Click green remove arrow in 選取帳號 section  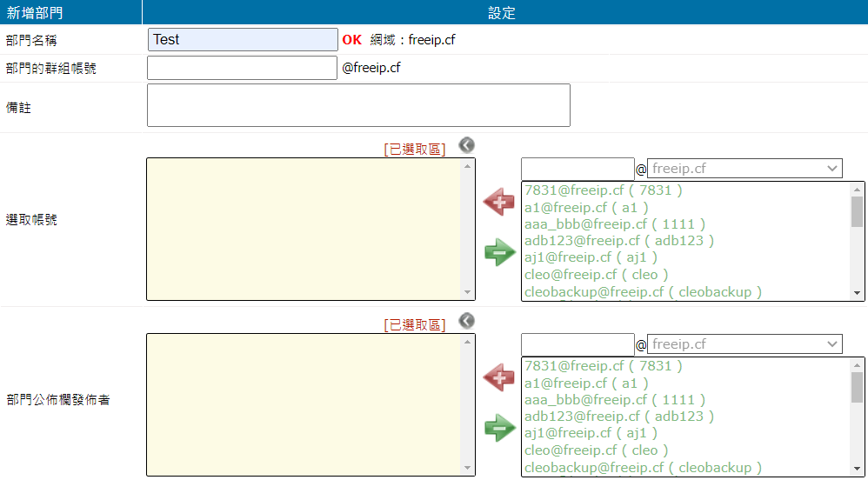(x=499, y=253)
